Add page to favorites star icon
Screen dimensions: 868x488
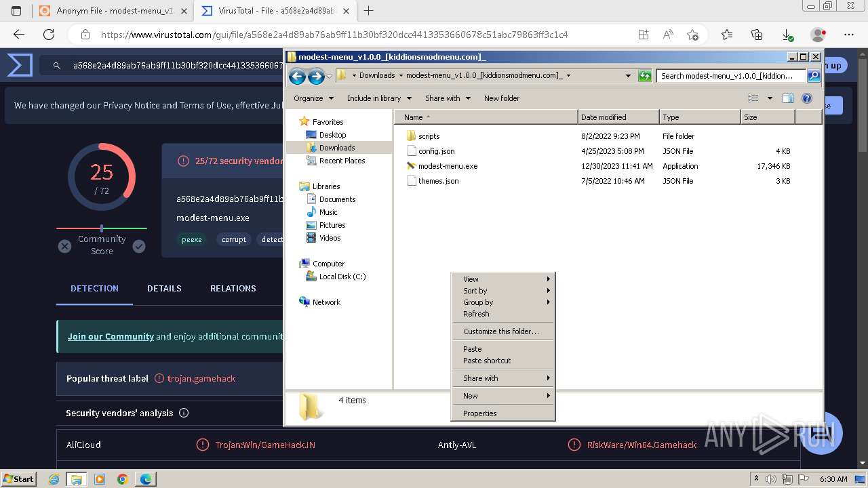click(x=692, y=35)
